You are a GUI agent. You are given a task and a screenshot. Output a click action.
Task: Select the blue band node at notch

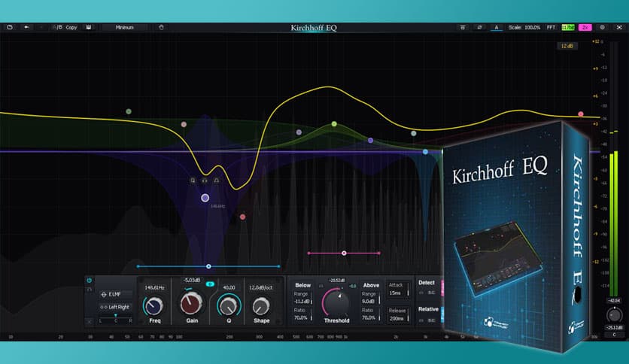tap(425, 152)
